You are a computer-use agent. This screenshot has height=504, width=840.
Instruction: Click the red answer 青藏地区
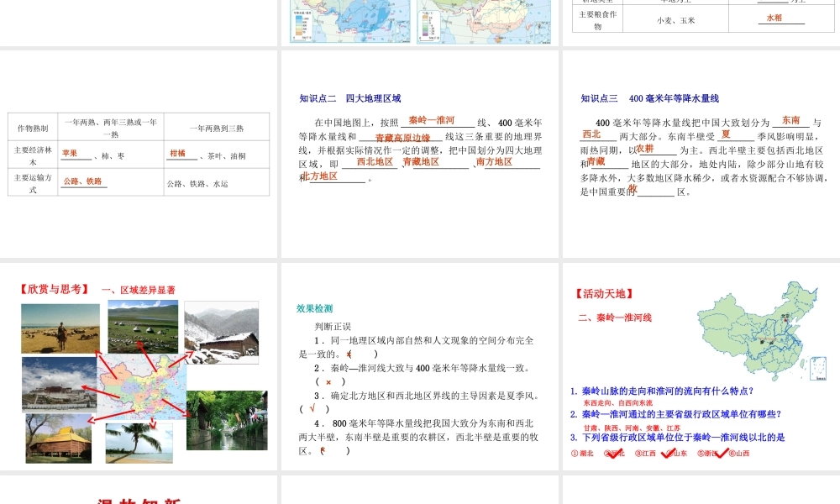tap(421, 161)
